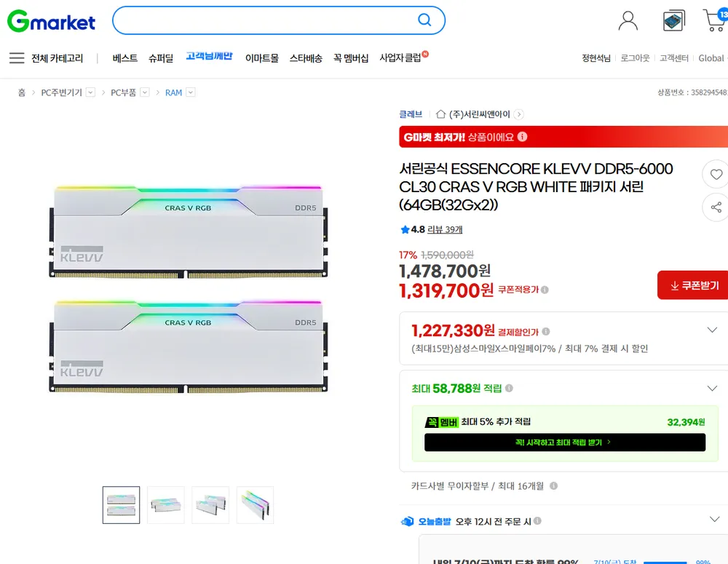The image size is (728, 564).
Task: Expand the 오늘출발 shipping details chevron
Action: tap(715, 519)
